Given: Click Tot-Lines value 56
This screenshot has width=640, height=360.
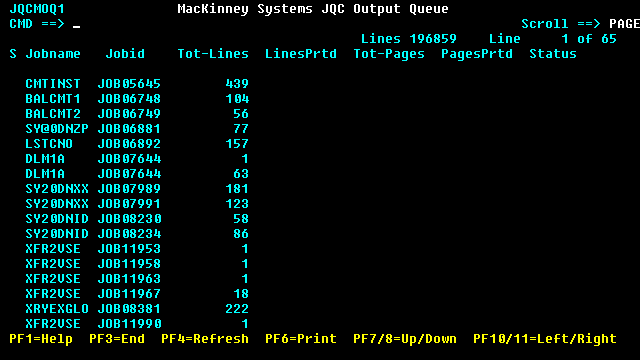Looking at the screenshot, I should click(241, 114).
